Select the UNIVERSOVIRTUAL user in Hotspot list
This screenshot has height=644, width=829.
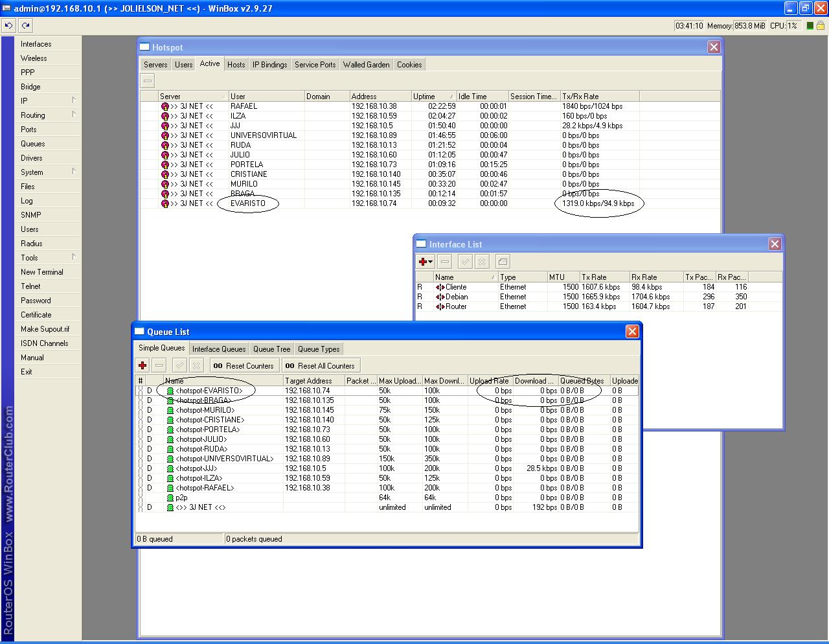264,135
